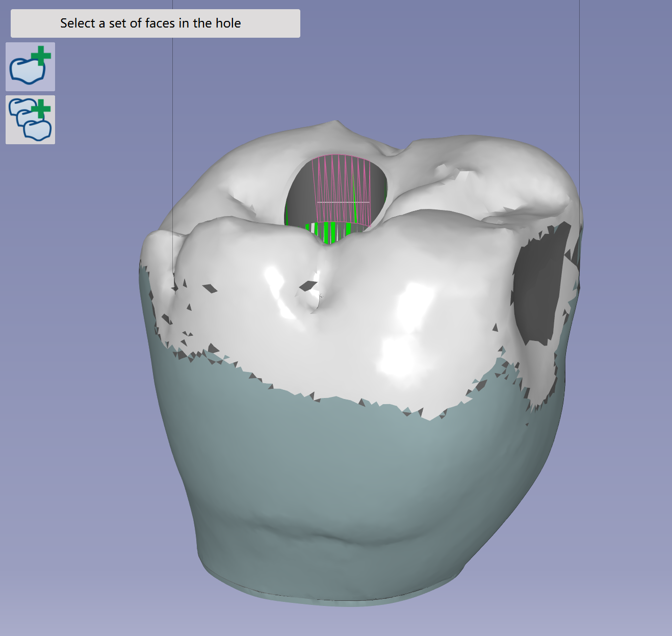Select the pink wireframe faces inside the hole
Image resolution: width=672 pixels, height=636 pixels.
coord(343,189)
